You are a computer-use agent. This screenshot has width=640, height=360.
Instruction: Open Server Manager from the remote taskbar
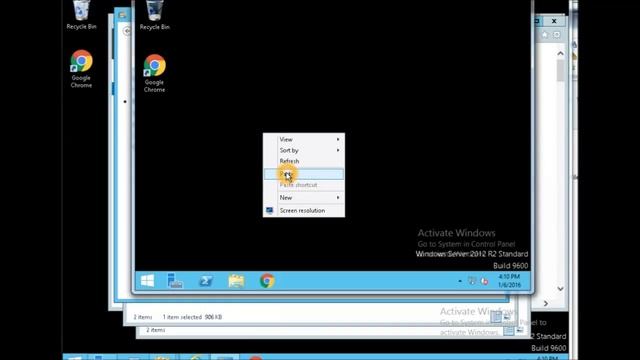tap(175, 281)
